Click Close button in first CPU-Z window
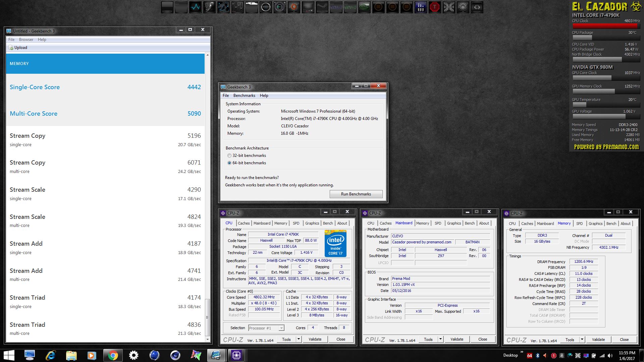The width and height of the screenshot is (644, 362). (341, 339)
